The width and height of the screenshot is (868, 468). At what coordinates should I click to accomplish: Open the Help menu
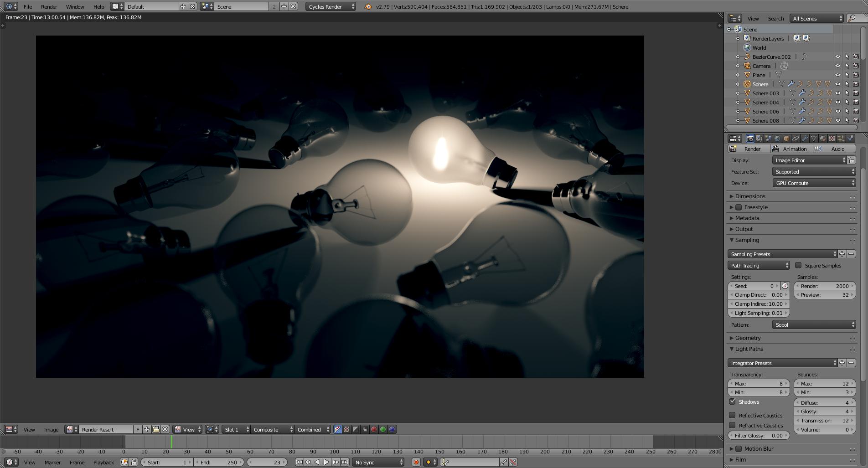98,6
